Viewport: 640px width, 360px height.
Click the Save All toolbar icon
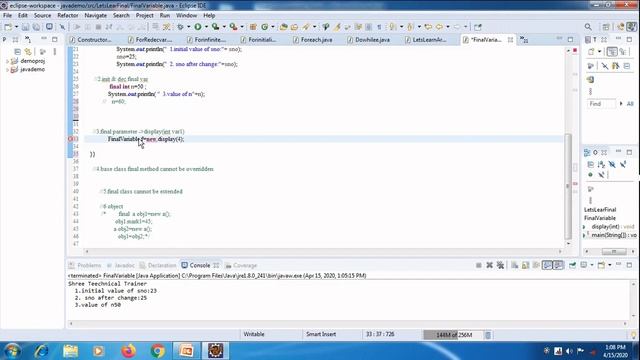click(36, 27)
